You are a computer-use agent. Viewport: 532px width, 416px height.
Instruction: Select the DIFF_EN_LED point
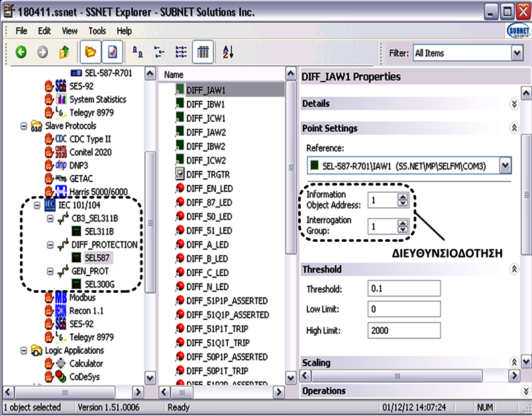coord(209,188)
